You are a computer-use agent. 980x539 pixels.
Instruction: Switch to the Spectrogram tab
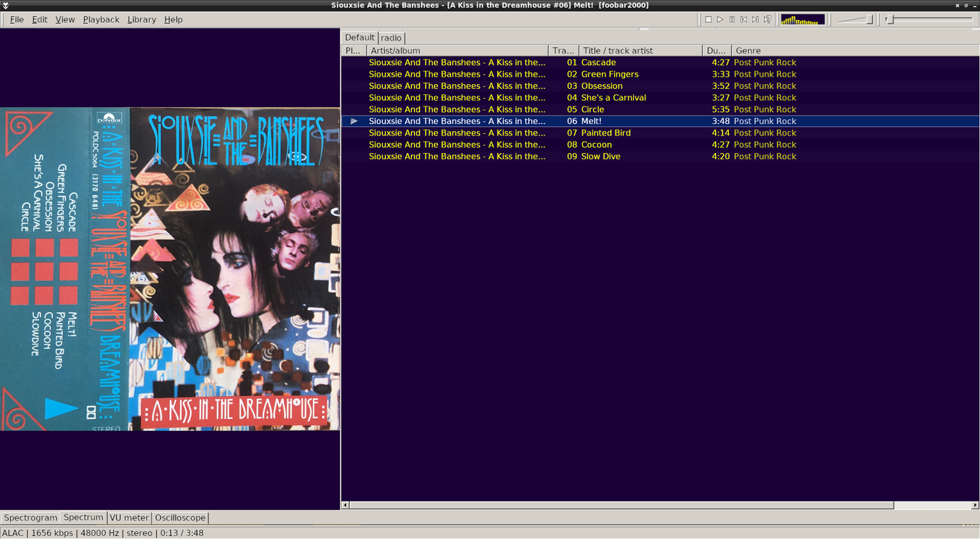(x=31, y=518)
